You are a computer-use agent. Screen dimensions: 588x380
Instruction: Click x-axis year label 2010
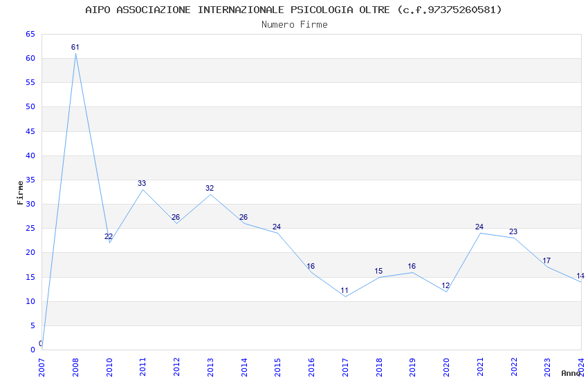109,368
